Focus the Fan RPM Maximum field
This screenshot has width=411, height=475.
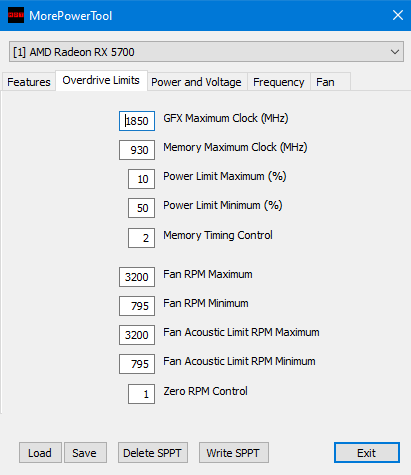[137, 277]
